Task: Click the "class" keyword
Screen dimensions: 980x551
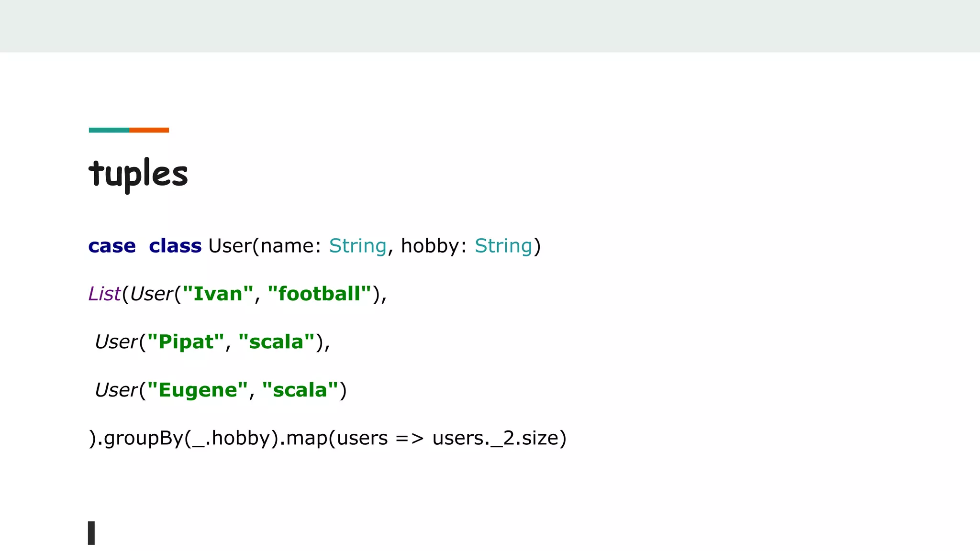Action: tap(175, 246)
